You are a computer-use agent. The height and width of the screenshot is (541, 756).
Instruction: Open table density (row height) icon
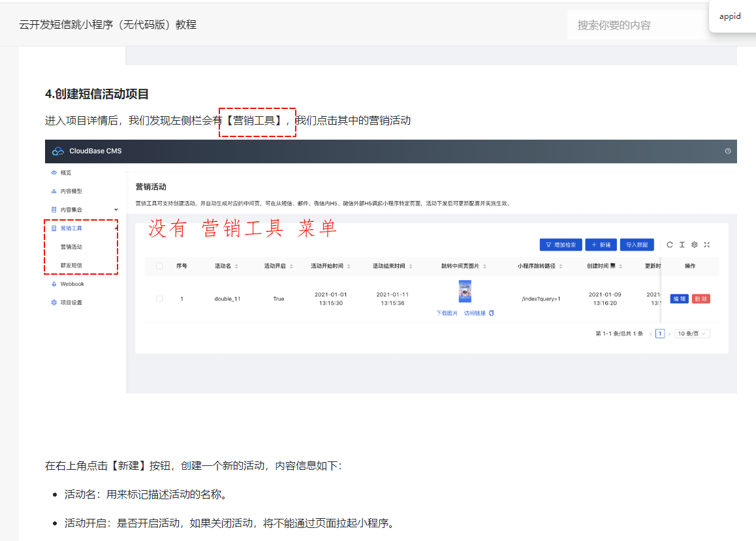682,245
